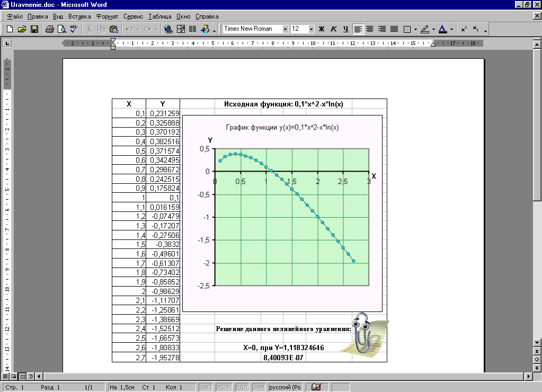542x392 pixels.
Task: Select browse object button on scrollbar
Action: (x=537, y=359)
